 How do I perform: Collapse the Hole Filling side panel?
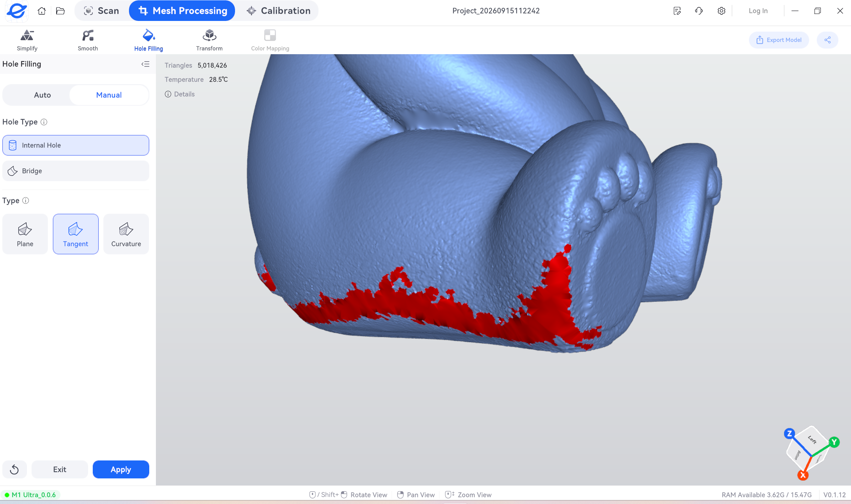[x=145, y=64]
